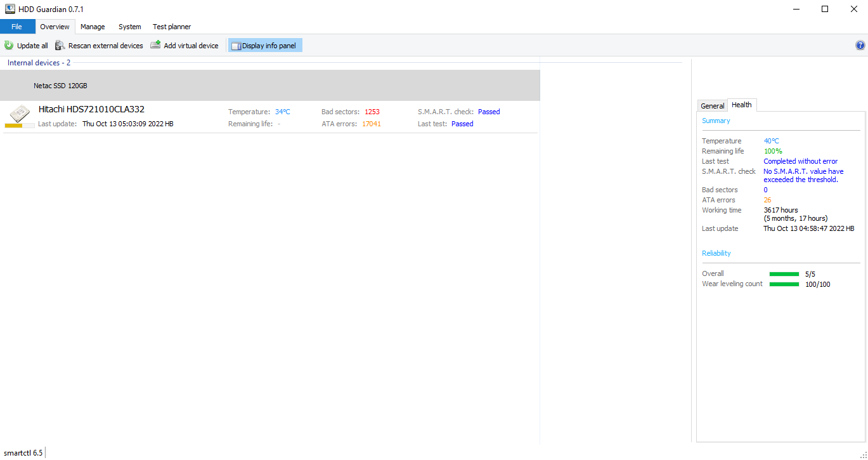Click the Hitachi hard drive icon
Viewport: 868px width, 460px height.
tap(20, 114)
